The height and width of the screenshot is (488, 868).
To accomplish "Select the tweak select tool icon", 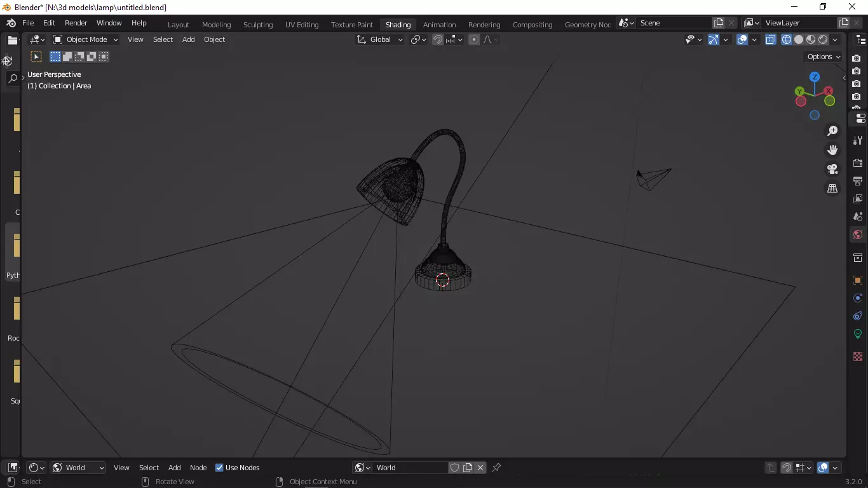I will pyautogui.click(x=36, y=57).
